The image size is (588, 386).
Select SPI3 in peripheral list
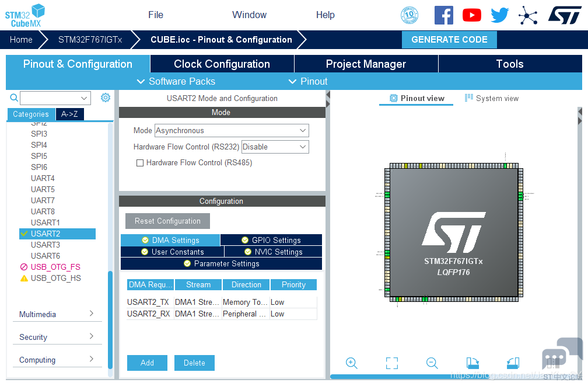coord(39,134)
